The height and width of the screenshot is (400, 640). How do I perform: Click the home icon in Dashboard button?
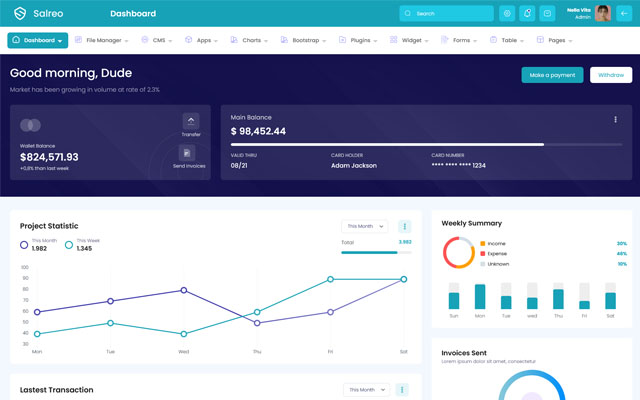click(16, 40)
